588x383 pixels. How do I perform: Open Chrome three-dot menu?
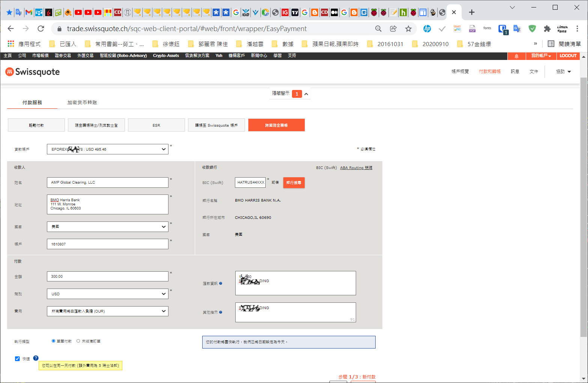pyautogui.click(x=577, y=28)
